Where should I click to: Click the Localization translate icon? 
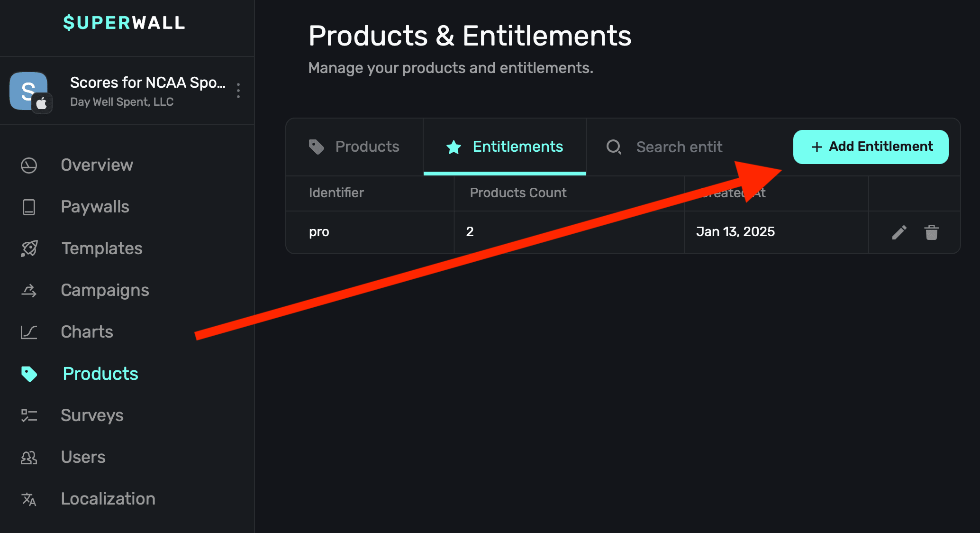point(29,499)
